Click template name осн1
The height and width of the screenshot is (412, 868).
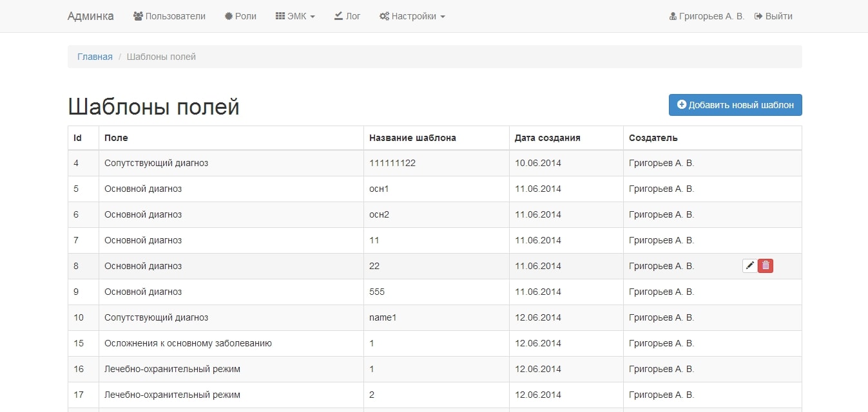pyautogui.click(x=379, y=189)
